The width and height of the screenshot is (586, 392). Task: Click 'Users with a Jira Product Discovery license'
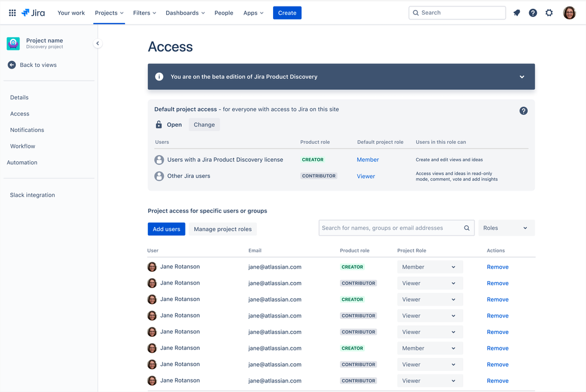pyautogui.click(x=225, y=160)
